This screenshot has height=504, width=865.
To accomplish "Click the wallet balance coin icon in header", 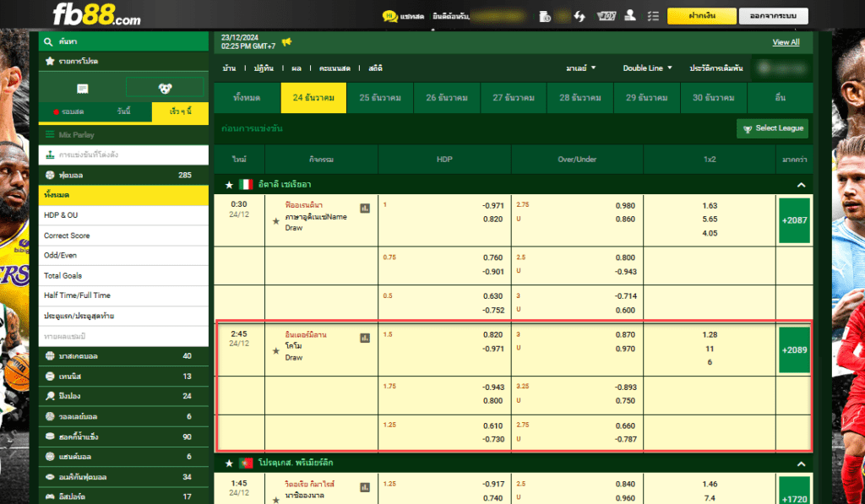I will pyautogui.click(x=545, y=16).
